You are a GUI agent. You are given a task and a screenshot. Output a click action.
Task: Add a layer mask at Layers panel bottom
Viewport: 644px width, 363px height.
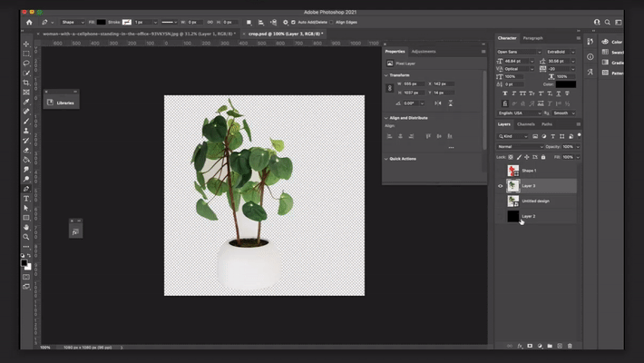pyautogui.click(x=530, y=346)
